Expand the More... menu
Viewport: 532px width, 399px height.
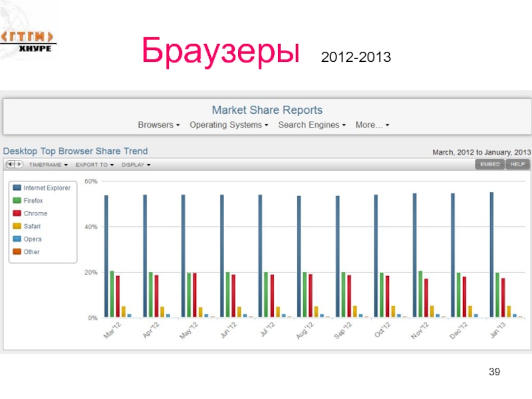point(372,125)
